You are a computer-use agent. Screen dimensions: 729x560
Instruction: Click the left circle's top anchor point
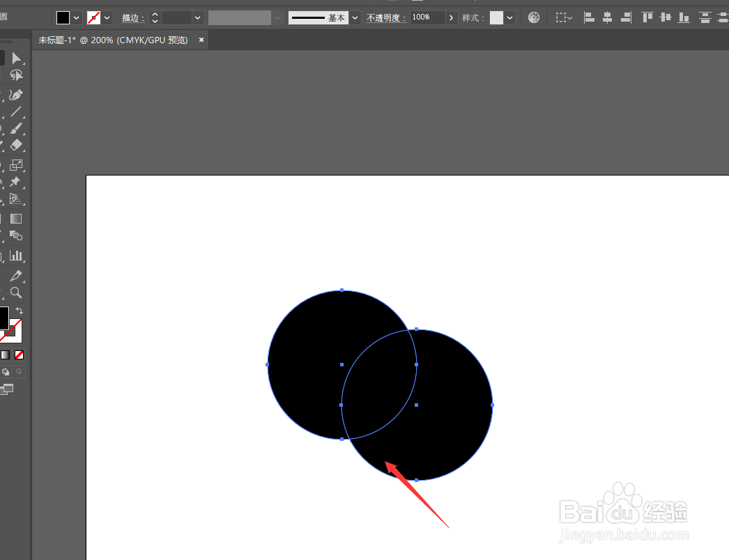click(x=342, y=290)
